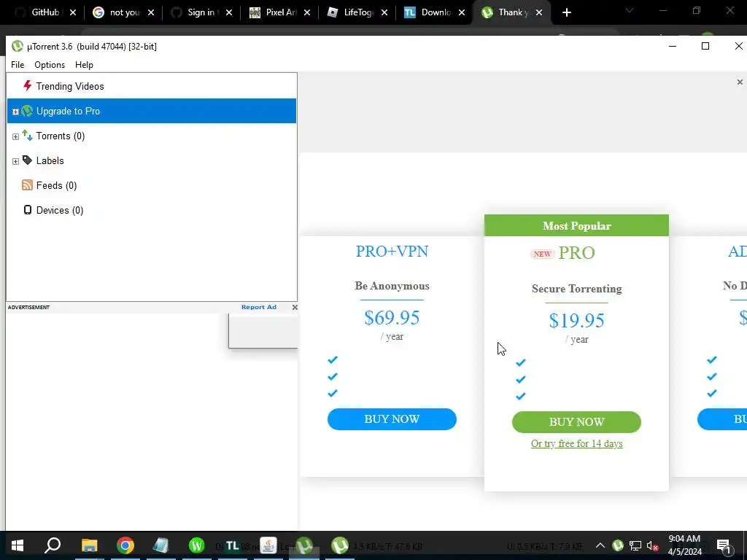This screenshot has height=560, width=747.
Task: Click the Secure Torrenting heading
Action: pyautogui.click(x=576, y=289)
